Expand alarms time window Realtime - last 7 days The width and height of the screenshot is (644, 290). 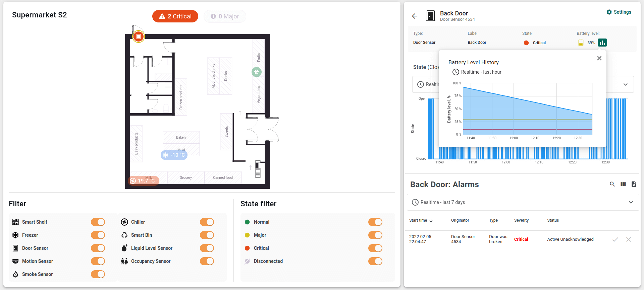631,202
